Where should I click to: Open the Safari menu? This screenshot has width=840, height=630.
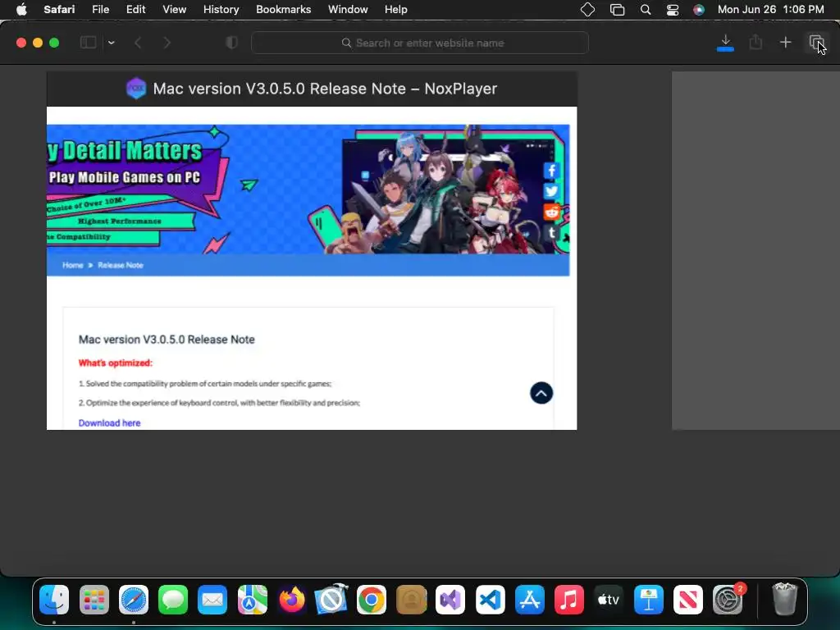(x=59, y=10)
